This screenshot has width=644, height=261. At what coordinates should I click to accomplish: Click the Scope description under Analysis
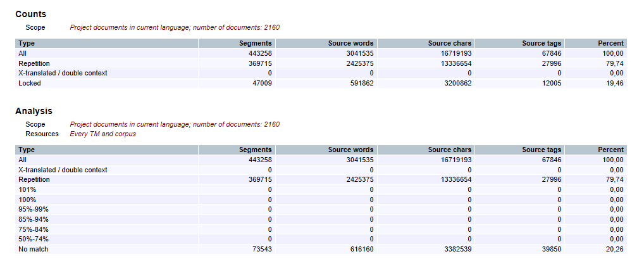click(175, 124)
